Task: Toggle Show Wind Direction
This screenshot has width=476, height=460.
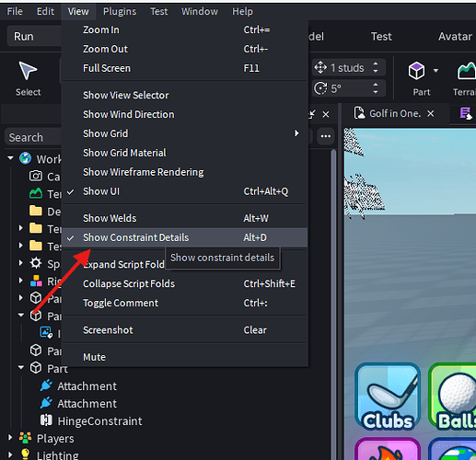Action: click(185, 114)
